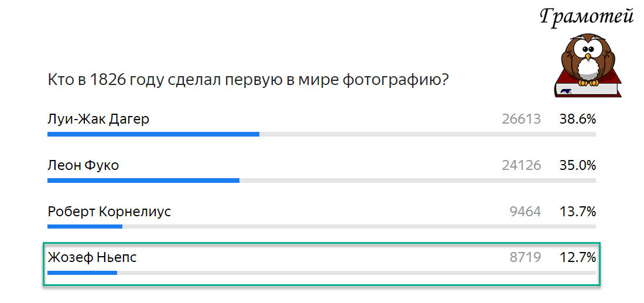Click the 35.0% percentage label
The height and width of the screenshot is (303, 644).
pyautogui.click(x=577, y=165)
